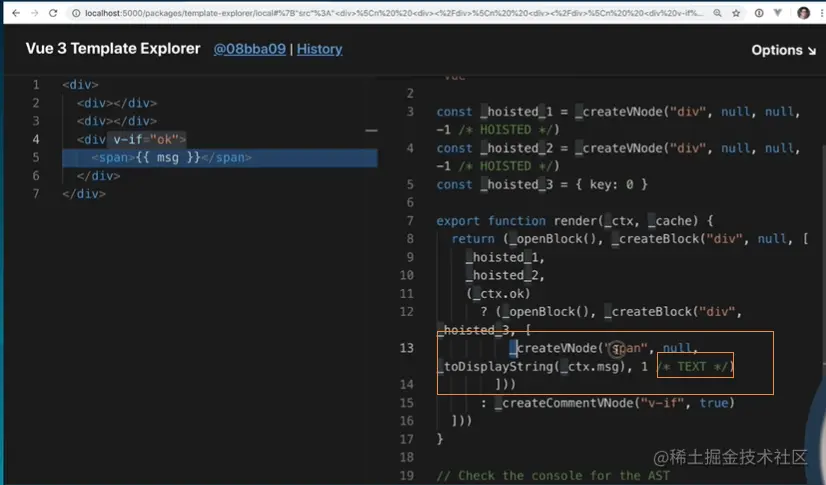Click the Check the console comment
The width and height of the screenshot is (826, 485).
(553, 476)
